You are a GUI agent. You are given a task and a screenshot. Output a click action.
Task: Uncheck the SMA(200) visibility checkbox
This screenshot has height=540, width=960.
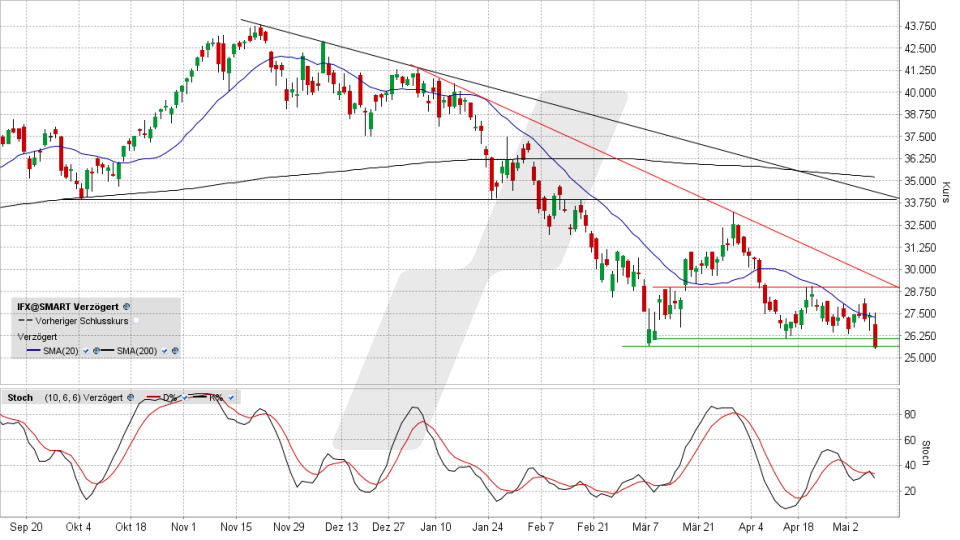tap(164, 351)
